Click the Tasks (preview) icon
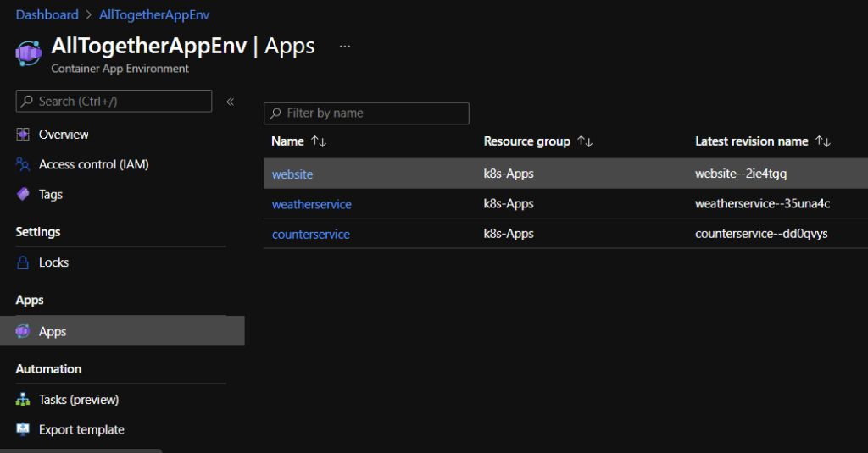 (23, 400)
